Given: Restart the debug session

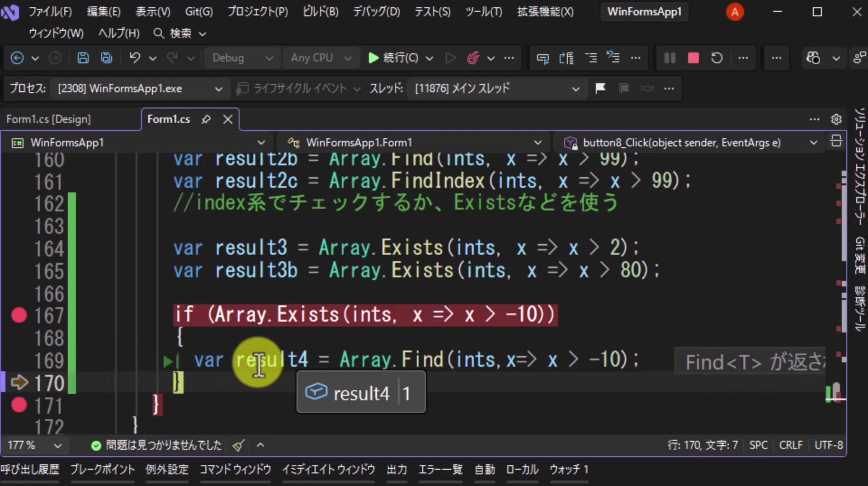Looking at the screenshot, I should 717,58.
